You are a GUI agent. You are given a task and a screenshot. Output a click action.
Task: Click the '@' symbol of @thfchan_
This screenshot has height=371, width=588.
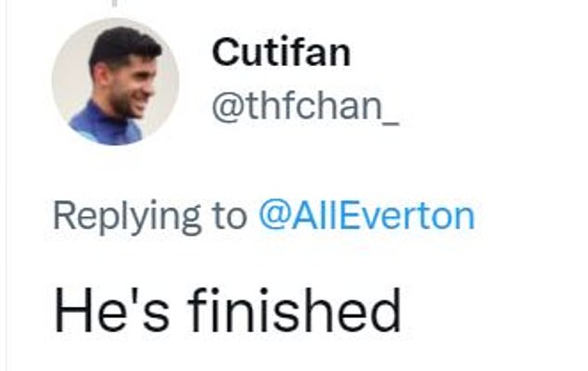pyautogui.click(x=228, y=108)
